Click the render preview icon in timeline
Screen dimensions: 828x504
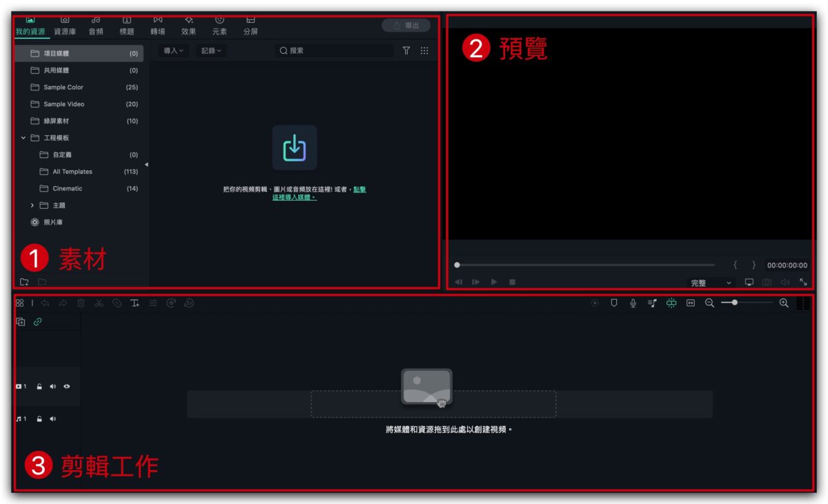[595, 303]
